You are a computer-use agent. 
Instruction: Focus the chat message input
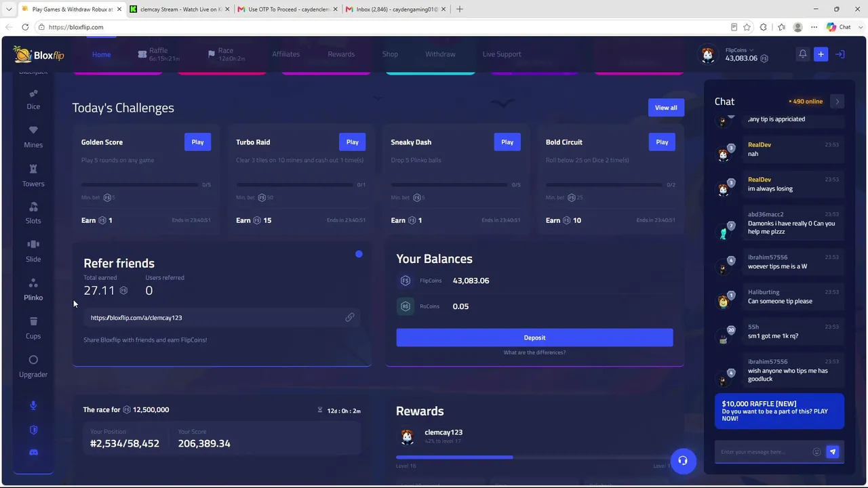(765, 452)
